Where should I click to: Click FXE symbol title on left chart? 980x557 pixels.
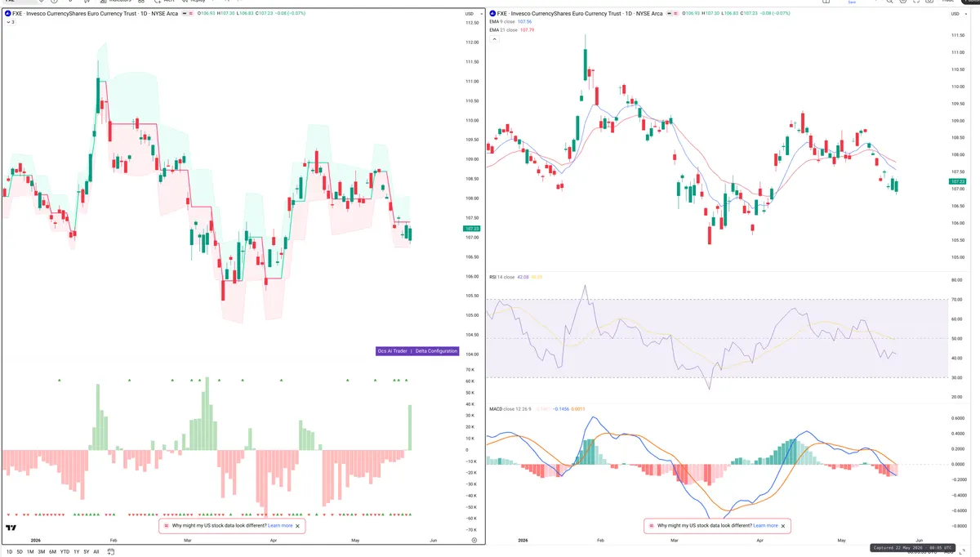pyautogui.click(x=95, y=14)
